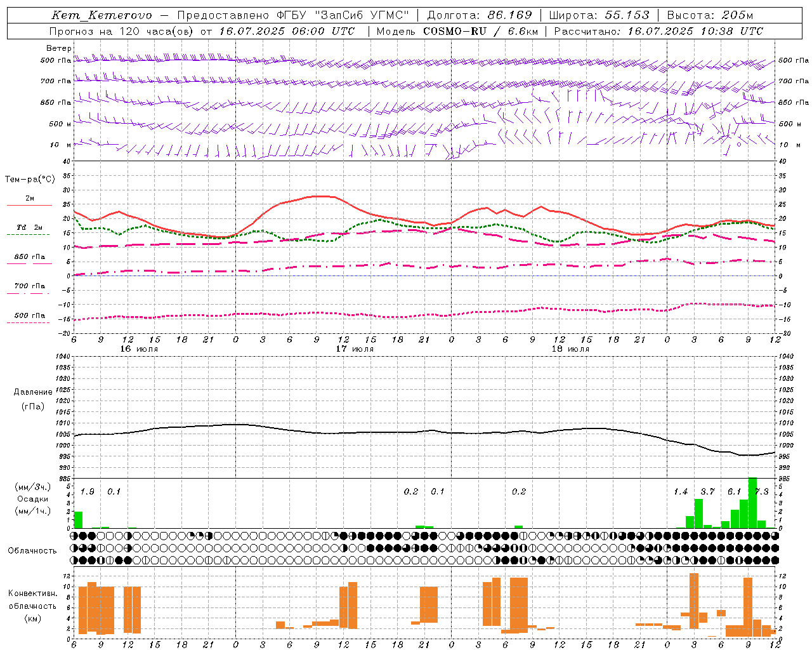
Task: Click the longitude value Долгота: 86.169
Action: pyautogui.click(x=479, y=15)
